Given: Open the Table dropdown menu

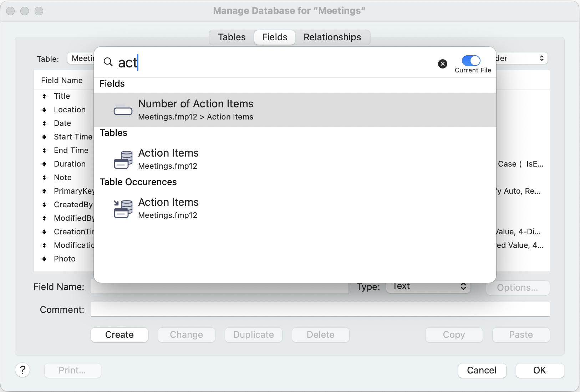Looking at the screenshot, I should tap(83, 58).
